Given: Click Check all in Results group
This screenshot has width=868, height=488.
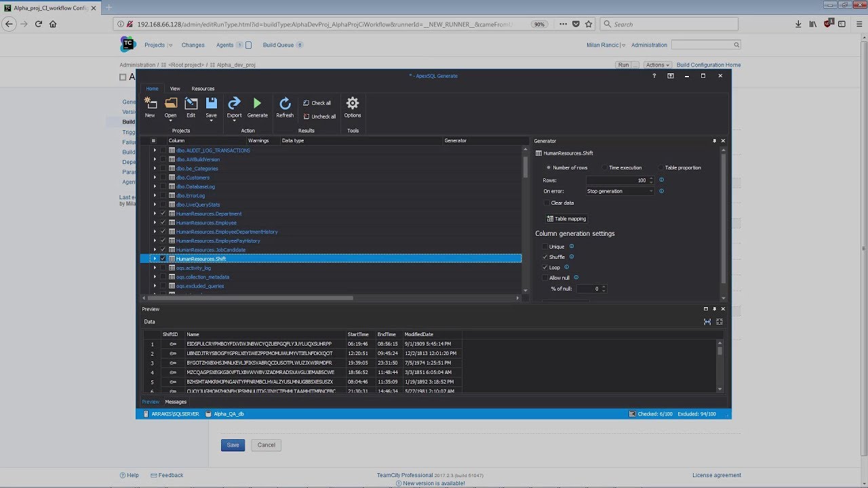Looking at the screenshot, I should tap(317, 103).
